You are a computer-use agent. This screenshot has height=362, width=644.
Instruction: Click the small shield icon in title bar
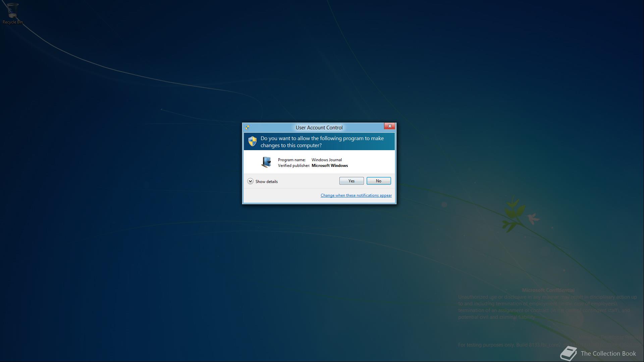247,127
